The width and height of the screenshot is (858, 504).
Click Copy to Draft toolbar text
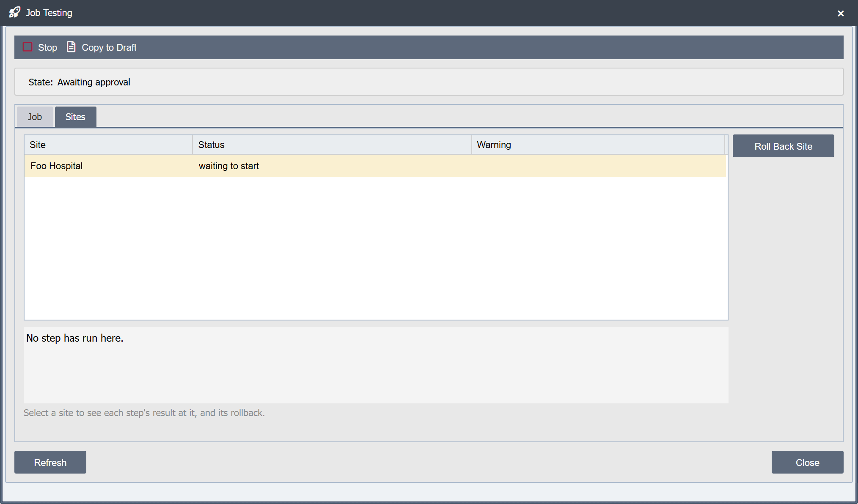click(x=109, y=47)
